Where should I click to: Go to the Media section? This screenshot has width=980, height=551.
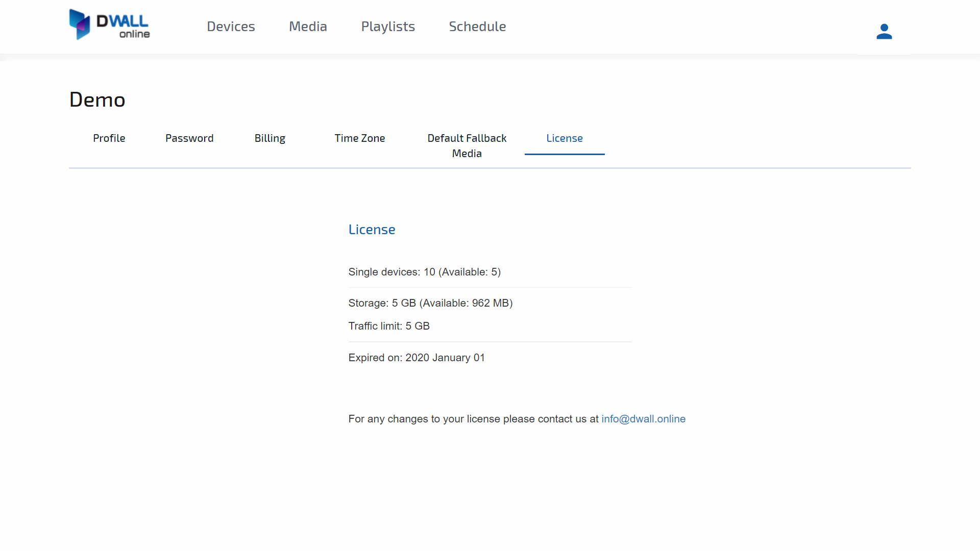tap(308, 27)
